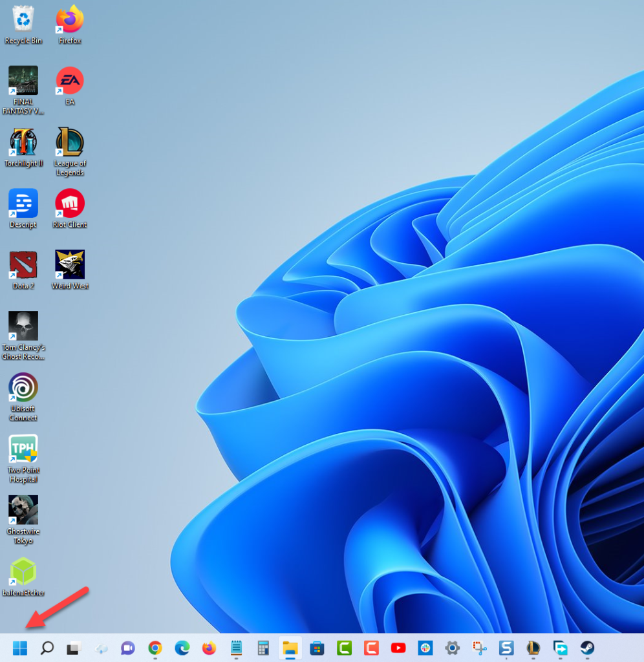
Task: Select the Riot Client desktop shortcut
Action: (x=70, y=209)
